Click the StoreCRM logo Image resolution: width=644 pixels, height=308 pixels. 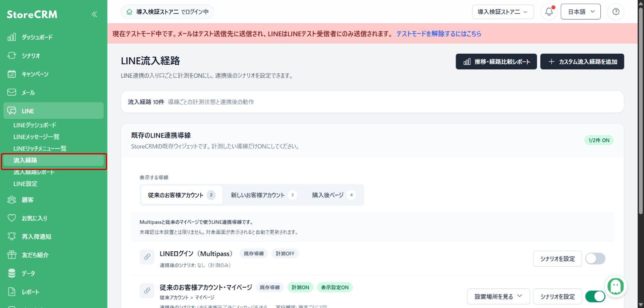(32, 15)
